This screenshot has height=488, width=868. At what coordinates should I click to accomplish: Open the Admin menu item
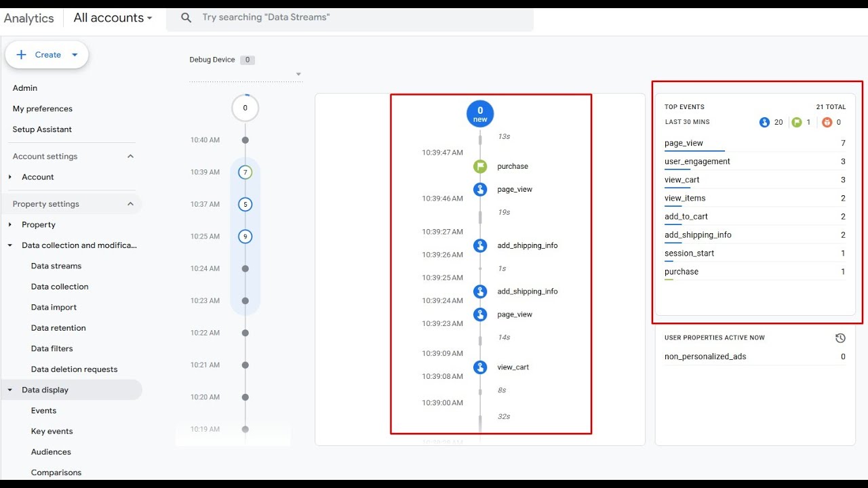coord(25,88)
